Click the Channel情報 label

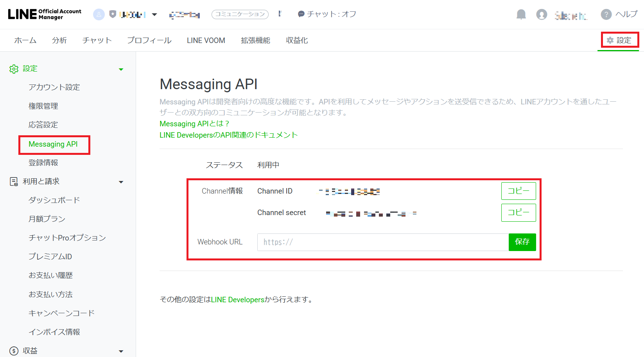pos(222,191)
